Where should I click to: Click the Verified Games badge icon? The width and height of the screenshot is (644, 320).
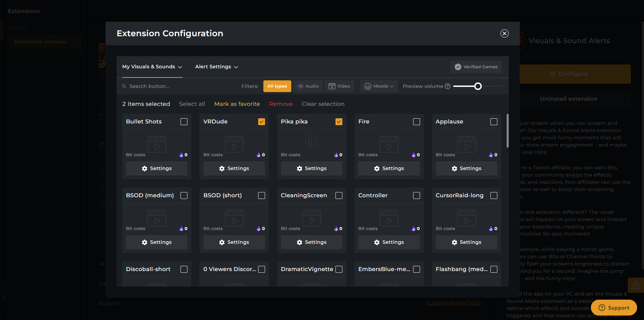[x=458, y=67]
